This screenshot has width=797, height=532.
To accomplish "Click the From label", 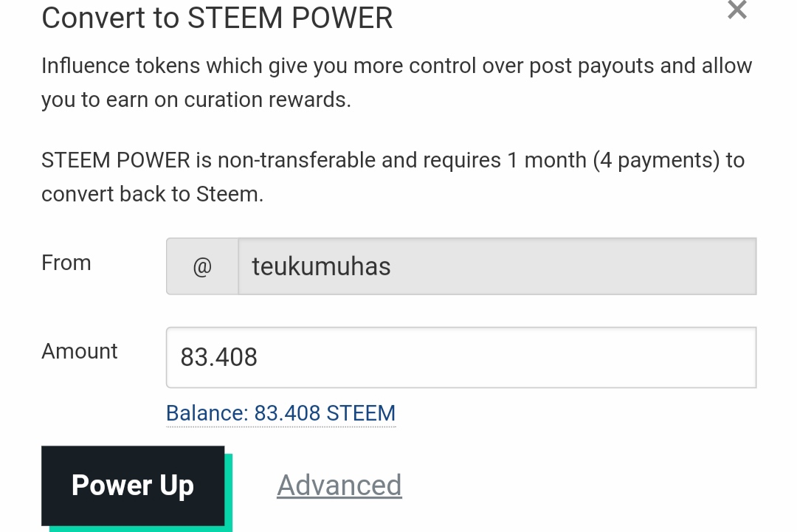I will (66, 263).
